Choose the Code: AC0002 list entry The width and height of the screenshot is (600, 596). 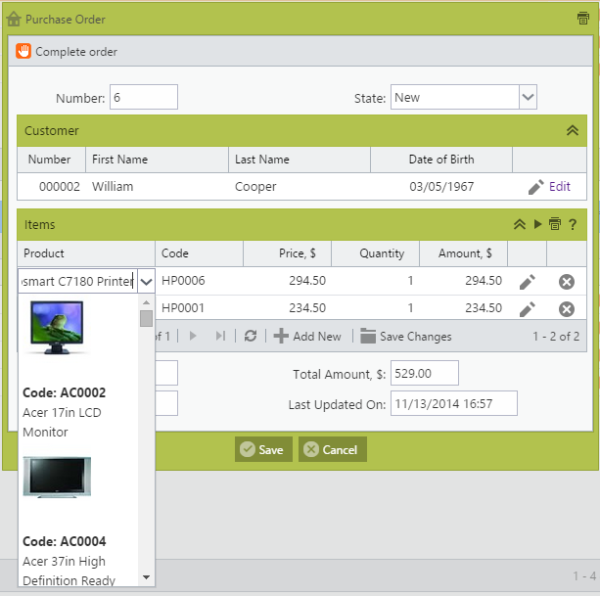pyautogui.click(x=64, y=393)
